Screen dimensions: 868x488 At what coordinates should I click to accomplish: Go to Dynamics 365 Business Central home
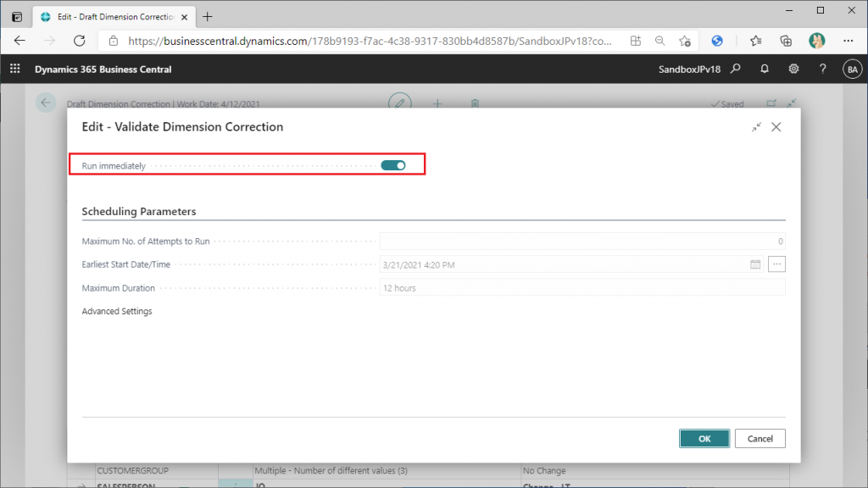[x=103, y=69]
